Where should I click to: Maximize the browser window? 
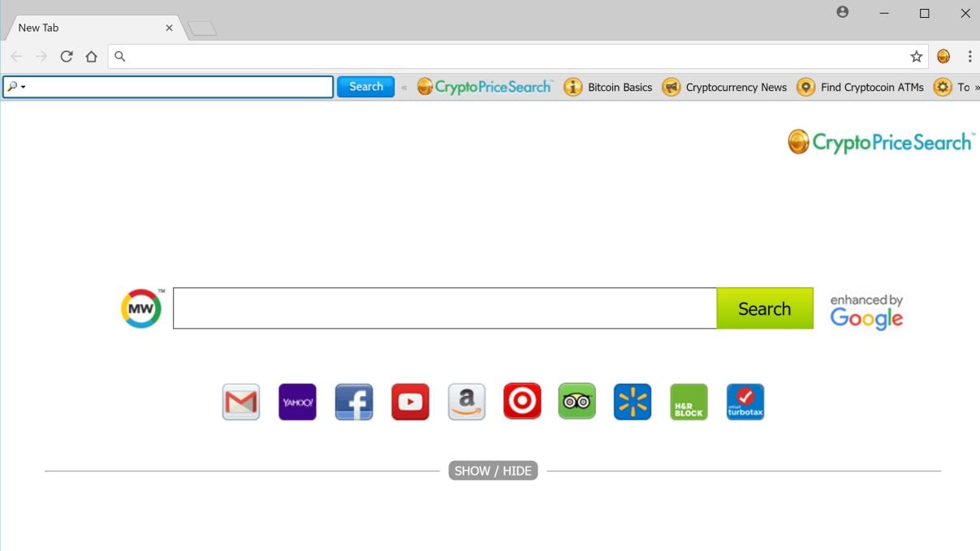(x=924, y=13)
